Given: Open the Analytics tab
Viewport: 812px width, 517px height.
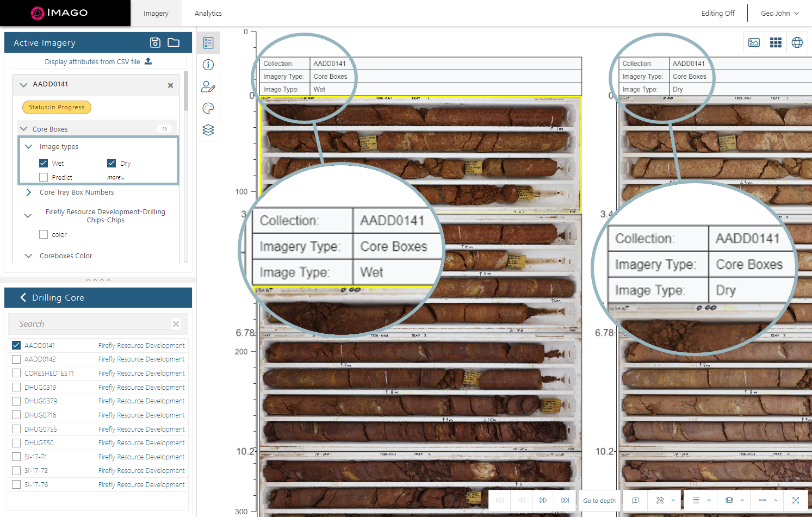Looking at the screenshot, I should coord(208,13).
